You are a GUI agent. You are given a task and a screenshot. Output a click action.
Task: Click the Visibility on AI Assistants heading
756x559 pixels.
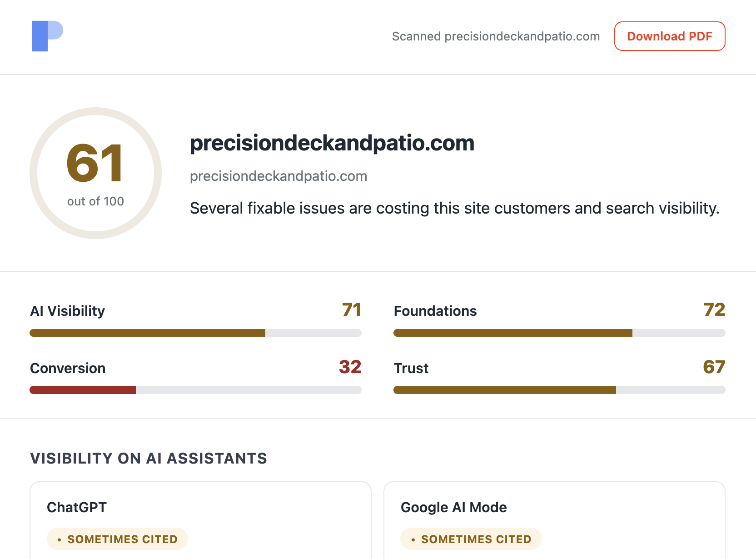point(149,458)
